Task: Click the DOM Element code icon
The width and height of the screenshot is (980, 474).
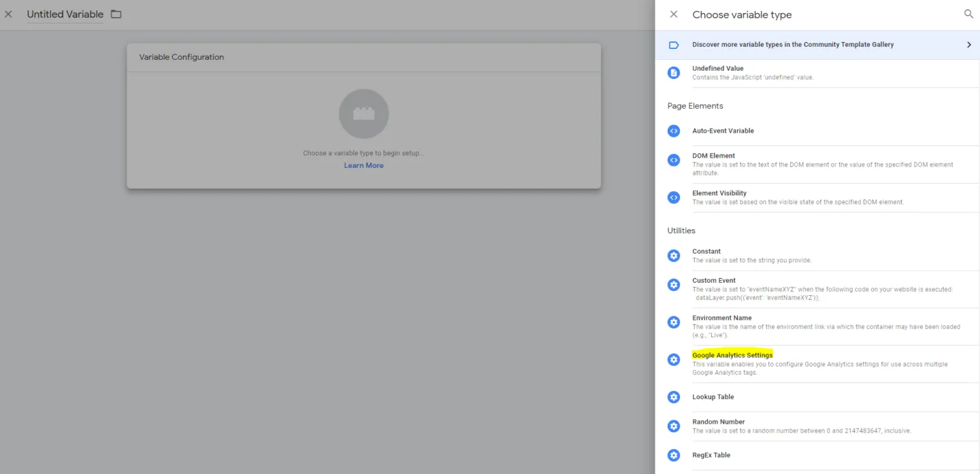Action: click(x=674, y=160)
